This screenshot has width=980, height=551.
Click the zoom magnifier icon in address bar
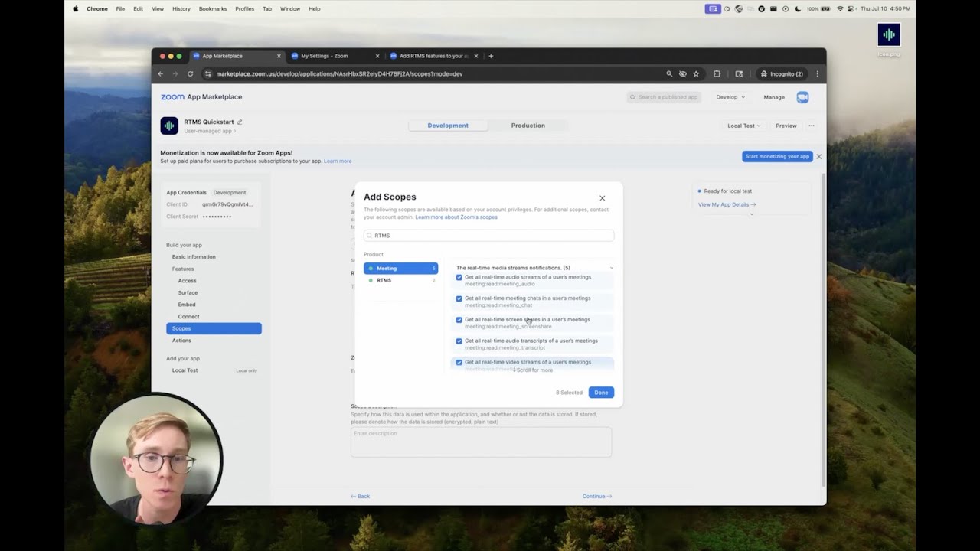669,74
